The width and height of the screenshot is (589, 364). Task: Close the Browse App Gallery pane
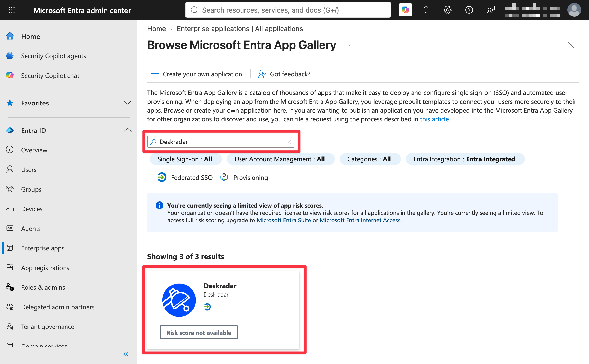571,45
